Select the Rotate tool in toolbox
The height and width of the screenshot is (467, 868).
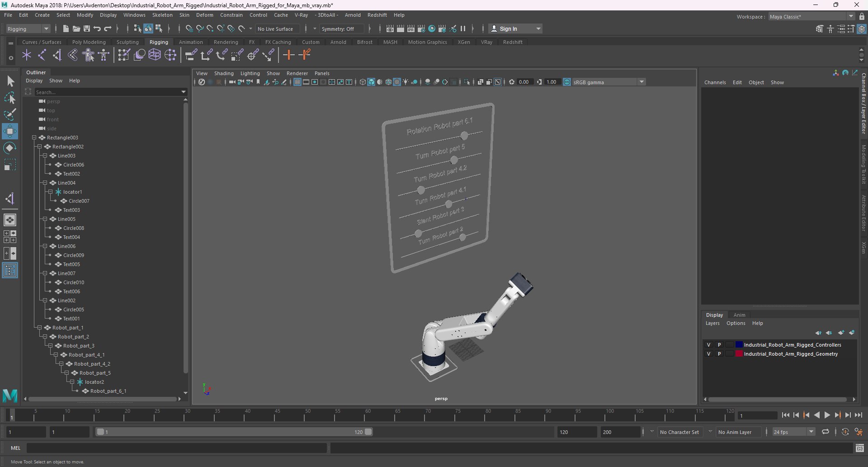[10, 148]
